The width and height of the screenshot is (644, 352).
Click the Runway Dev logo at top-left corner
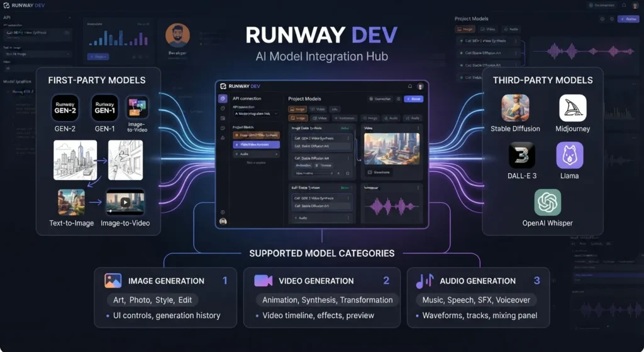point(6,5)
